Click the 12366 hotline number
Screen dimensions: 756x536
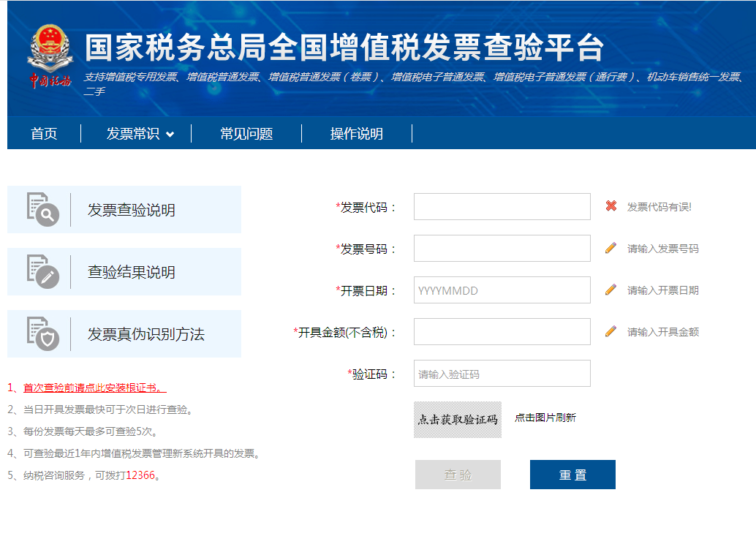pos(140,475)
